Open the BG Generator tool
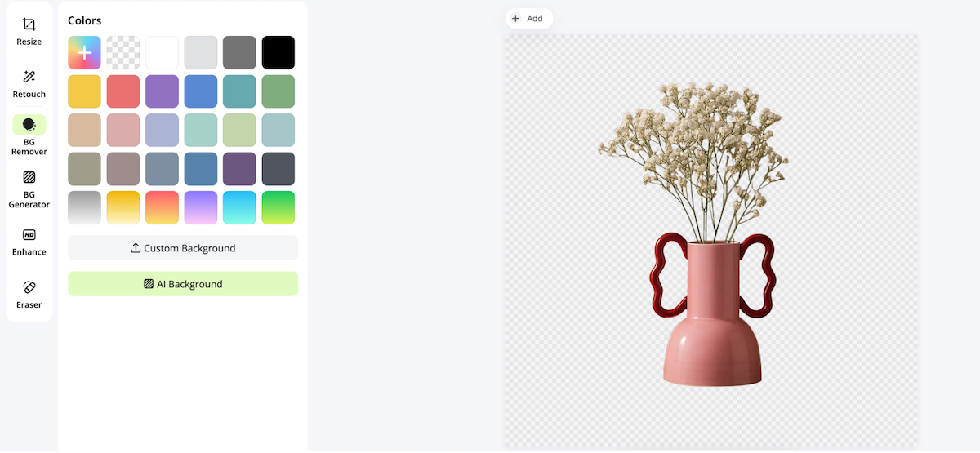Viewport: 980px width, 453px height. [29, 189]
